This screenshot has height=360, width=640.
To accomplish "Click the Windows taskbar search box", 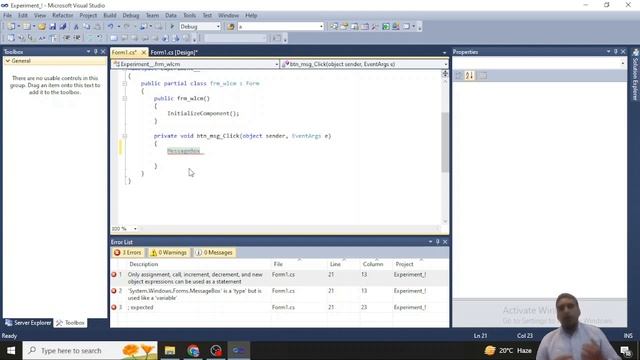I will 90,351.
